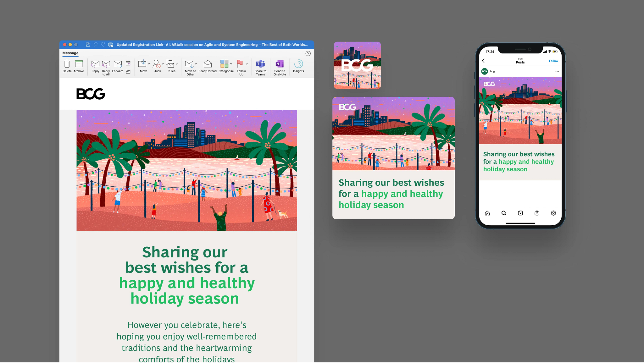Send message to OneNote

280,64
